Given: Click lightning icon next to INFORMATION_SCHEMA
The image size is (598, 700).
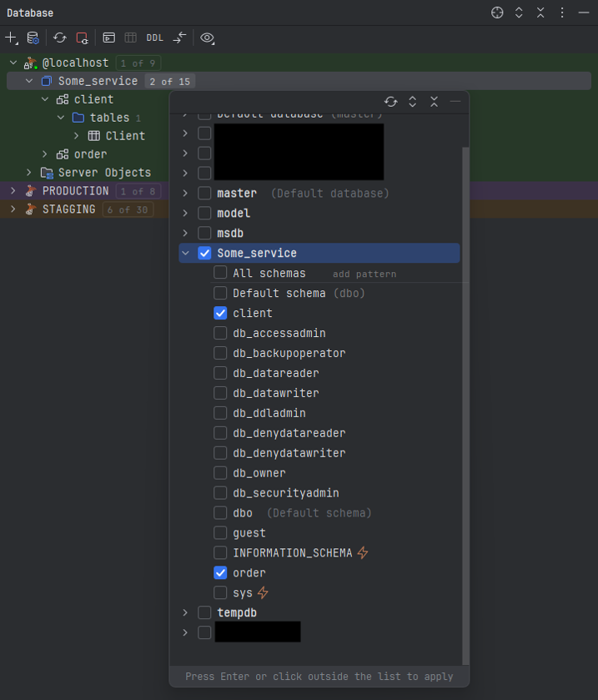Looking at the screenshot, I should tap(363, 552).
